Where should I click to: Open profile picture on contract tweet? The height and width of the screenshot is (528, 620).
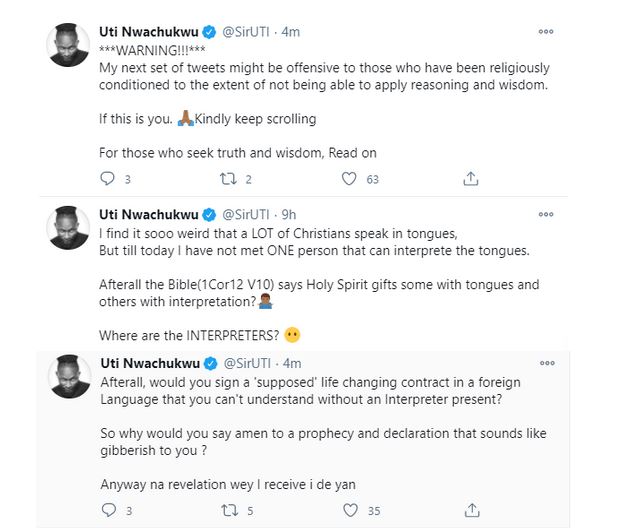pyautogui.click(x=69, y=377)
